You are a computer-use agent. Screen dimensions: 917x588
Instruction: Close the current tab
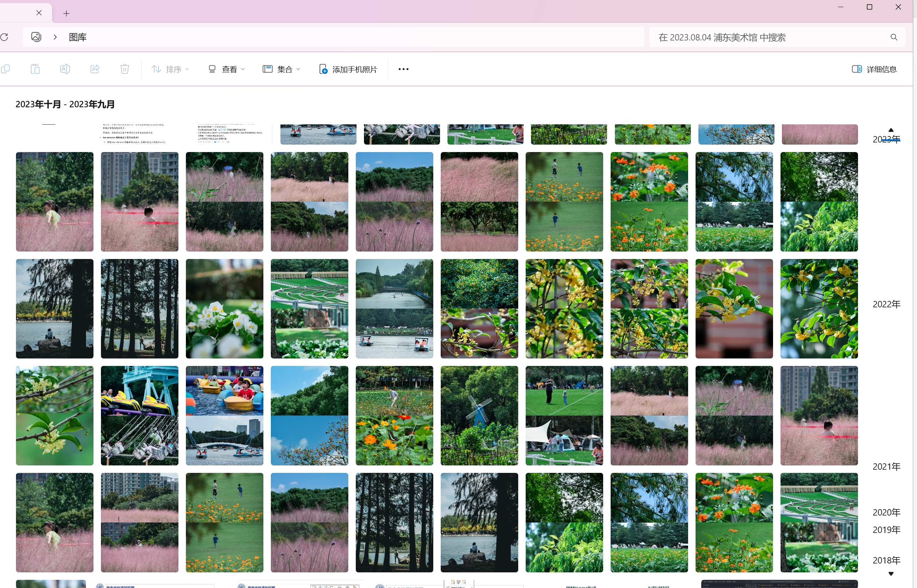(x=39, y=13)
